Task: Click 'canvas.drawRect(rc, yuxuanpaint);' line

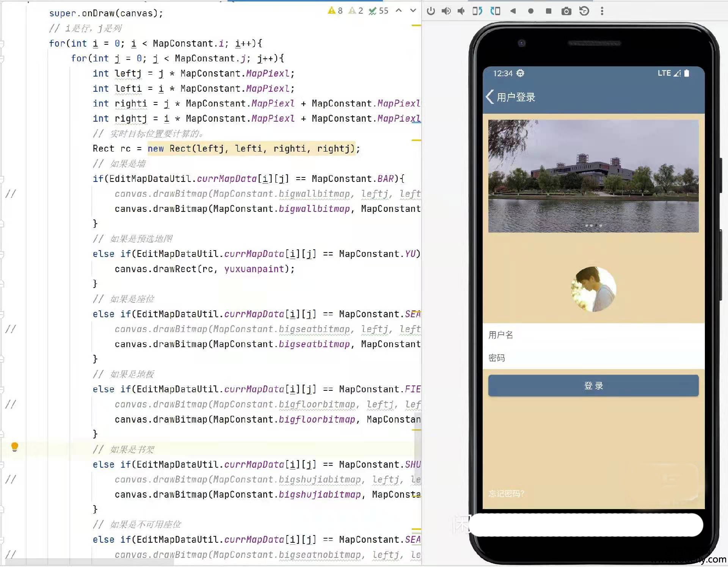Action: point(205,269)
